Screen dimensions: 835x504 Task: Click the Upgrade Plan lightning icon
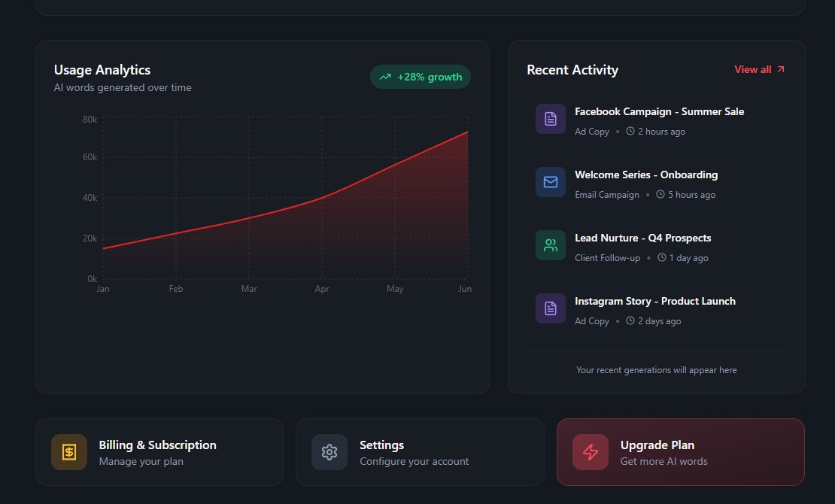pyautogui.click(x=591, y=452)
